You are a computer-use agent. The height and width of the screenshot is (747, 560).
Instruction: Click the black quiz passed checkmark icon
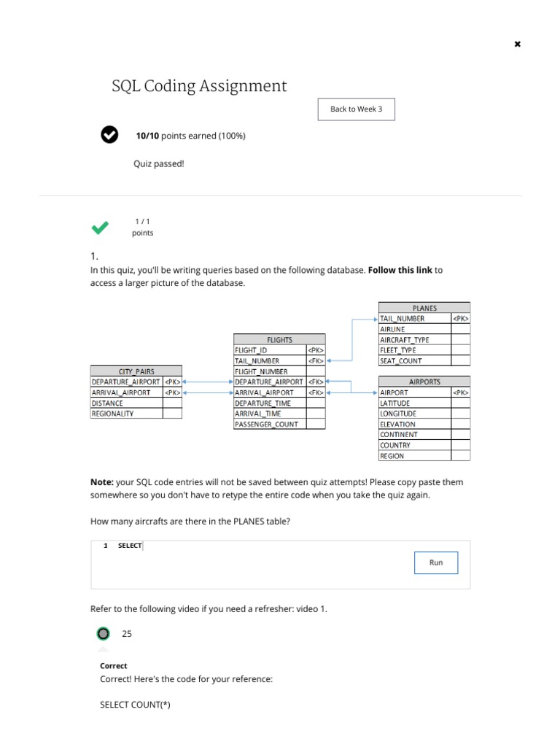click(x=109, y=135)
